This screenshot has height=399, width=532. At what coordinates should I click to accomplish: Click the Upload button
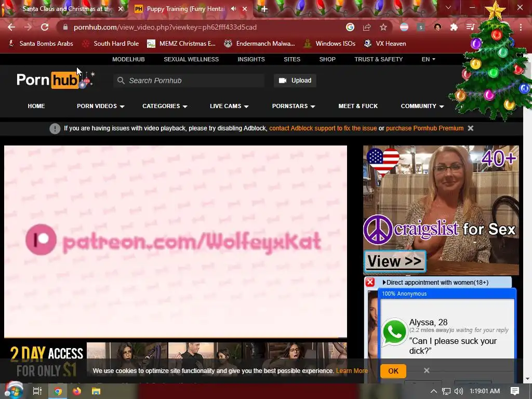[295, 81]
